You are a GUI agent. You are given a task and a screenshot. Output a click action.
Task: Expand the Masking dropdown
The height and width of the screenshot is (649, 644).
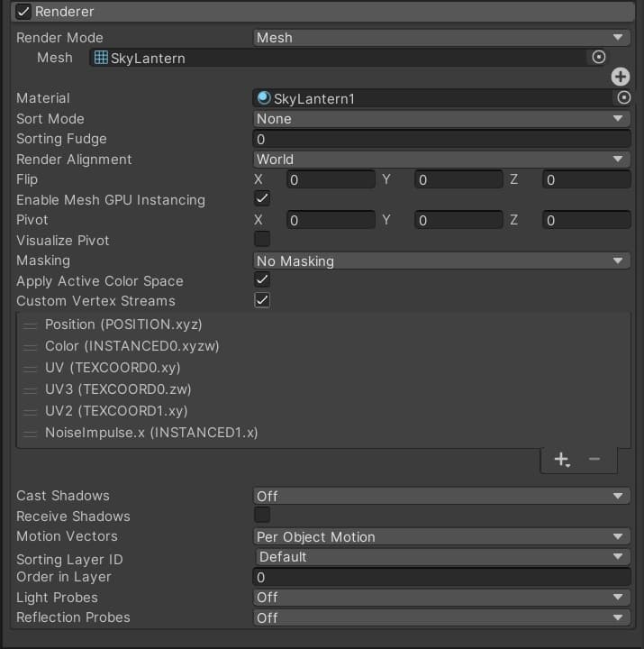point(440,261)
